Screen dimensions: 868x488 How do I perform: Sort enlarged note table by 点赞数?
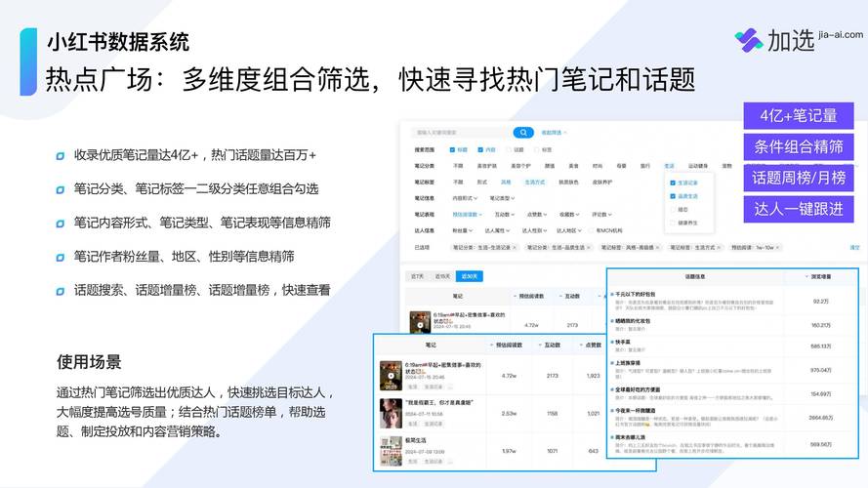tap(590, 345)
